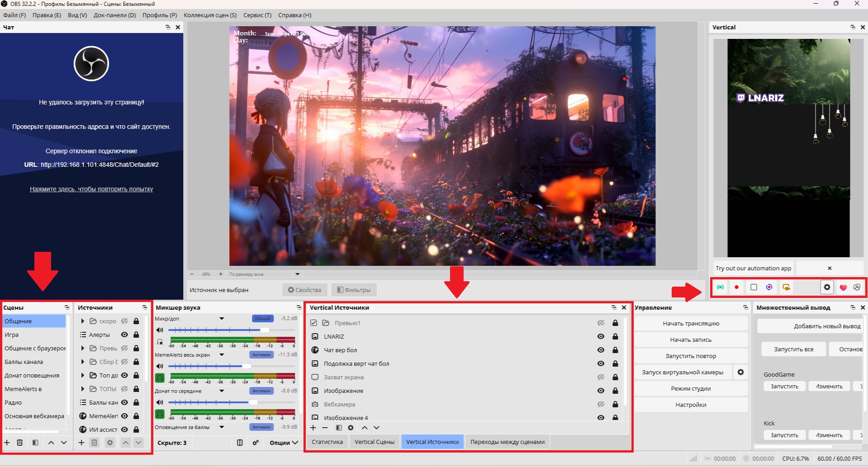Image resolution: width=868 pixels, height=467 pixels.
Task: Undock the Чат panel
Action: (x=168, y=27)
